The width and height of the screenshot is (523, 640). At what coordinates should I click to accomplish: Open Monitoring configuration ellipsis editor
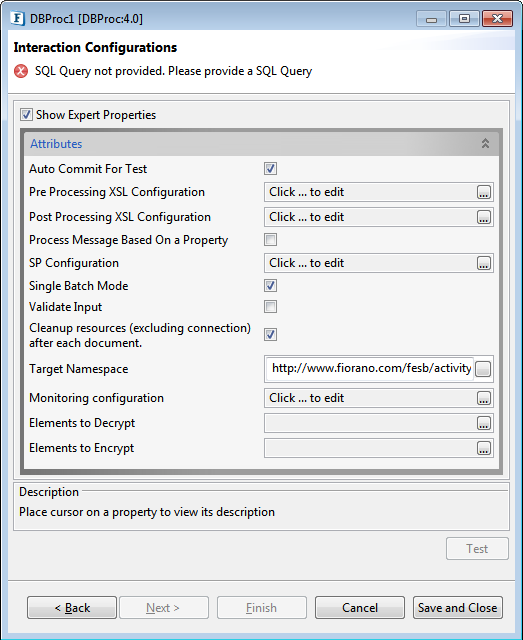tap(483, 398)
